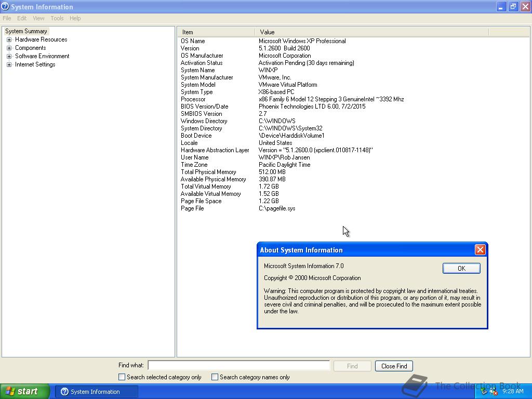Select System Summary in the tree
The image size is (532, 399).
(26, 31)
